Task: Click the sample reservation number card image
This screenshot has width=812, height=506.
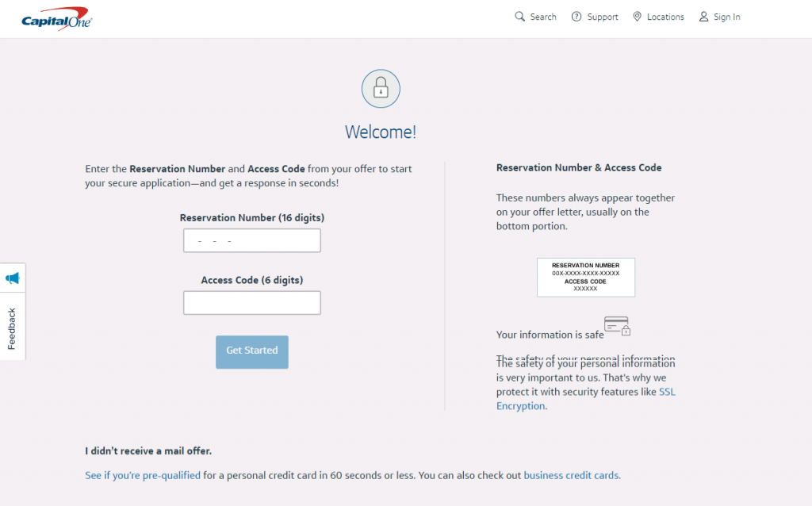Action: (586, 277)
